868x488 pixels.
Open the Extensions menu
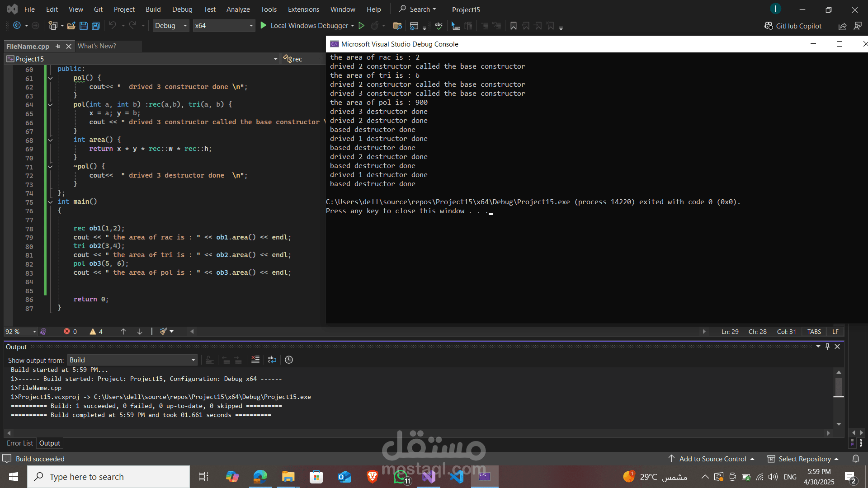303,9
